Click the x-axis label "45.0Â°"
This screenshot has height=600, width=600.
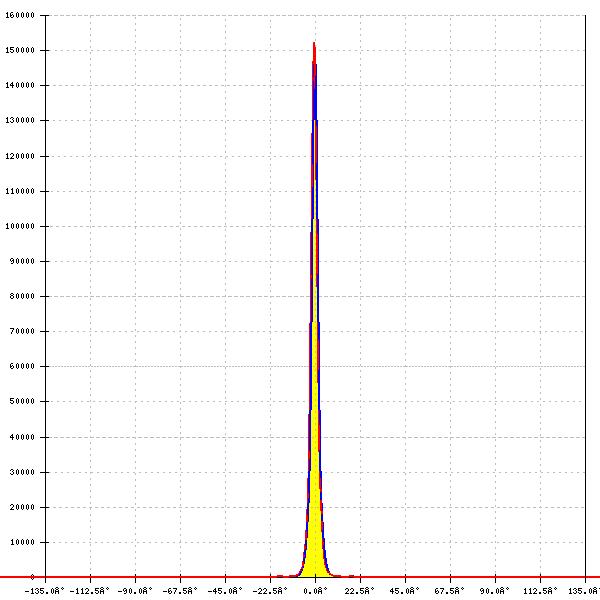405,591
